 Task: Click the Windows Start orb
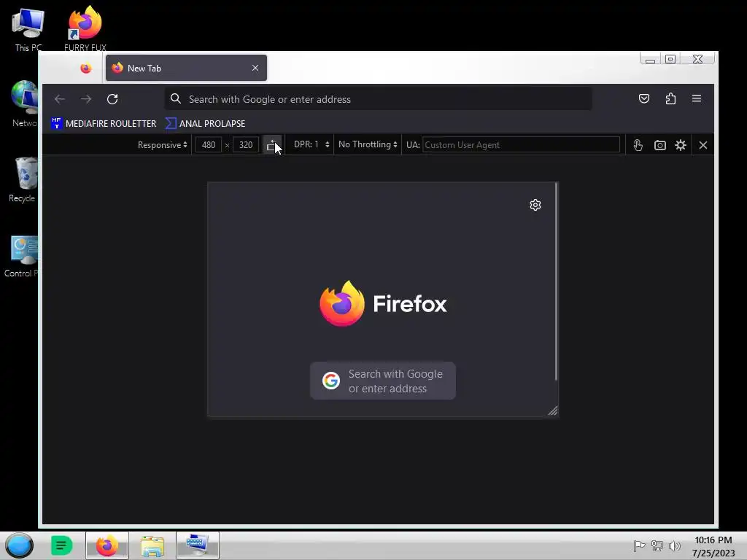[x=19, y=545]
